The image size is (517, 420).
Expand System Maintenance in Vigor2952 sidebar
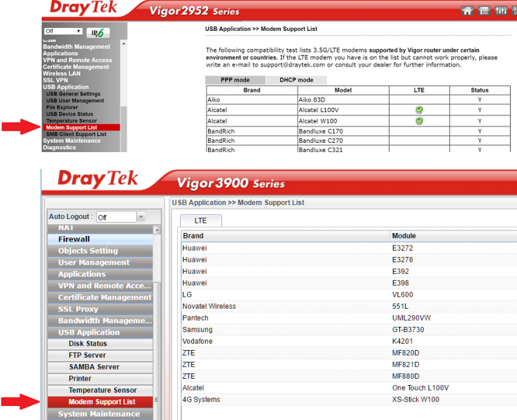pos(71,141)
